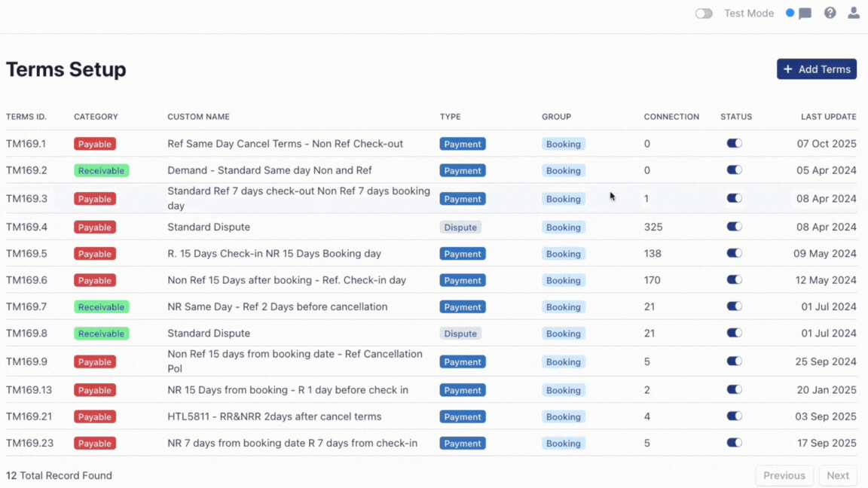Switch off status for TM169.23
This screenshot has width=868, height=488.
coord(734,443)
